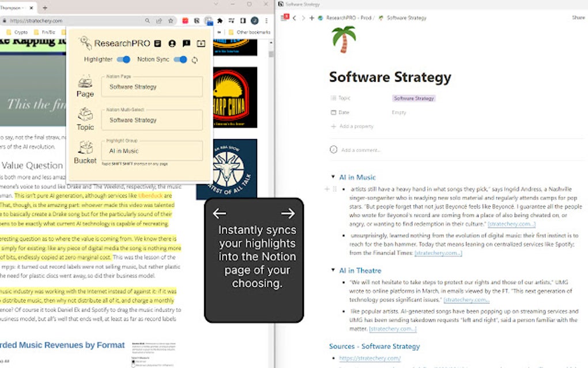Toggle the Highlighter switch off
Viewport: 588px width, 368px height.
tap(123, 59)
